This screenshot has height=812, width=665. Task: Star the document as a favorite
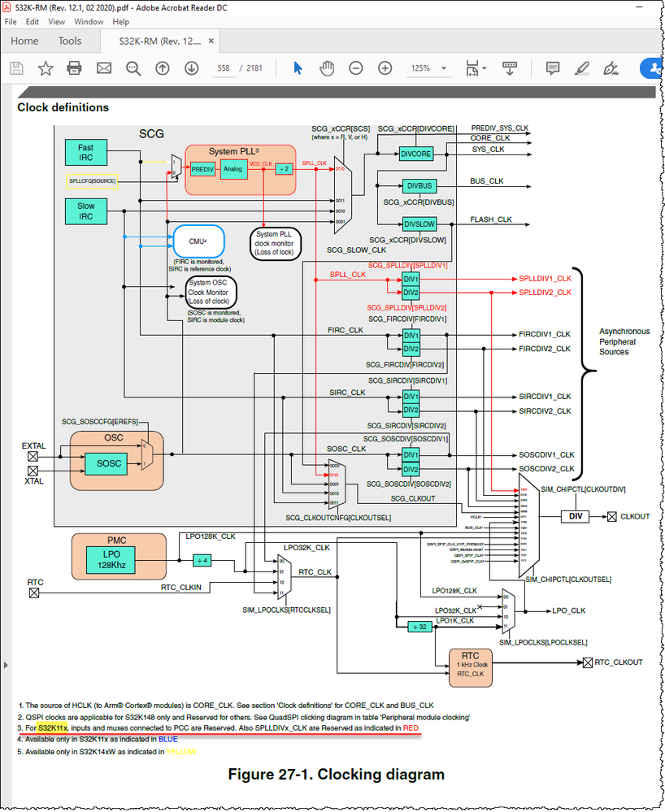(x=45, y=68)
